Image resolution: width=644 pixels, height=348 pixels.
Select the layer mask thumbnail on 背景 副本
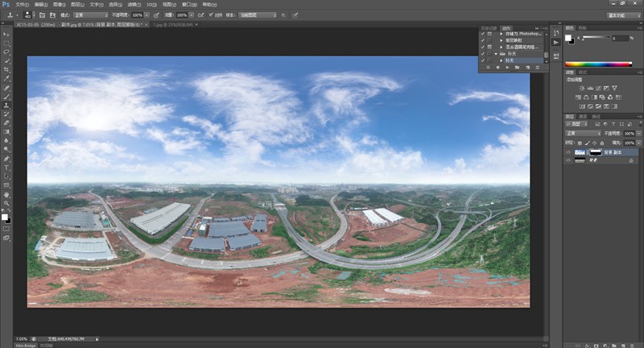pos(597,151)
